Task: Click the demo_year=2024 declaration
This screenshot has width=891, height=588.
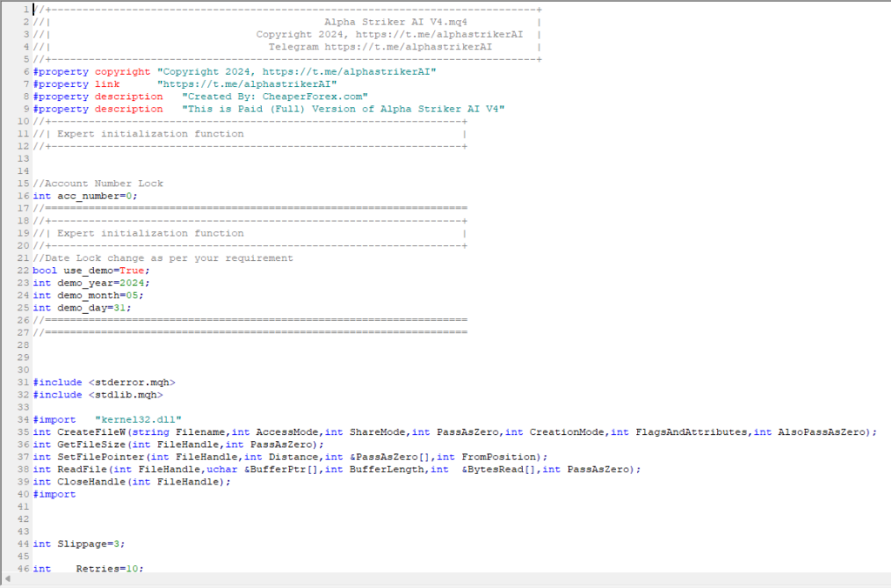Action: click(91, 283)
